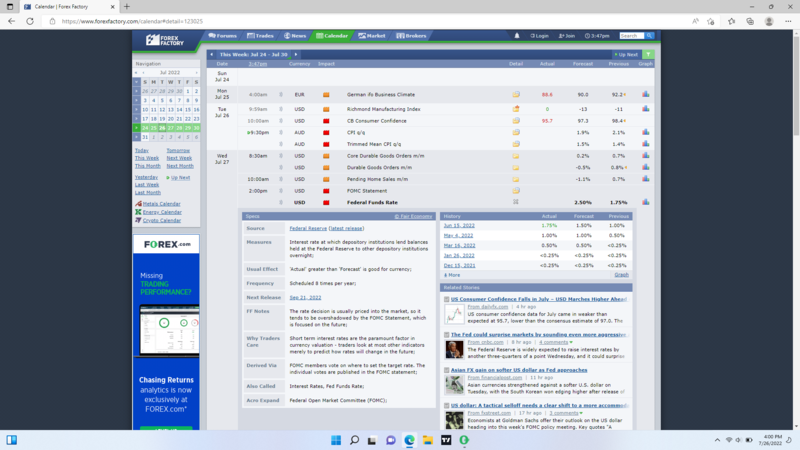Click the calendar filter funnel icon
The image size is (800, 450).
coord(648,54)
